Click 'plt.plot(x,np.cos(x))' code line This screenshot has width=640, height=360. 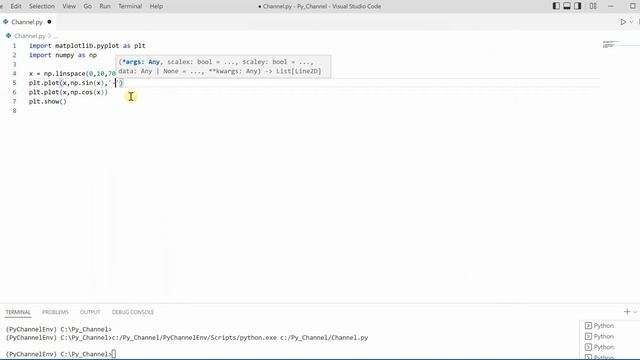point(68,92)
